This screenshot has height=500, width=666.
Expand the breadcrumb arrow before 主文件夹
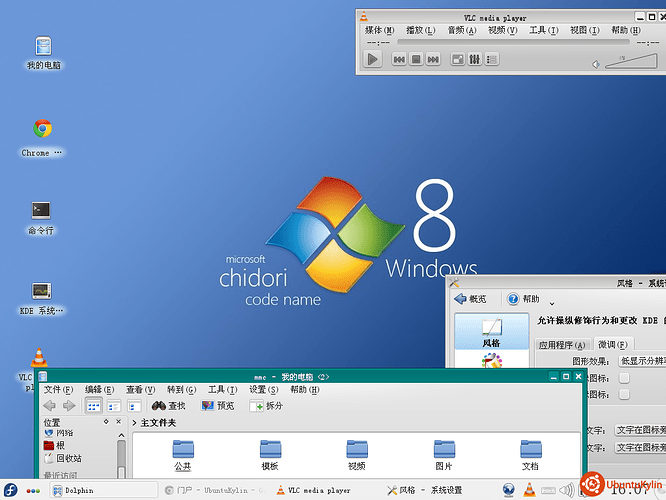coord(134,423)
